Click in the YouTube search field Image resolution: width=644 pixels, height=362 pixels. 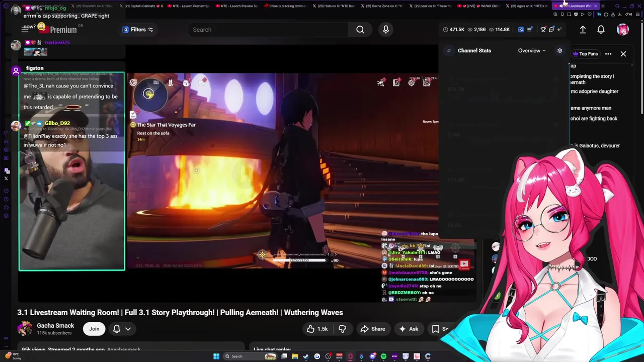267,30
